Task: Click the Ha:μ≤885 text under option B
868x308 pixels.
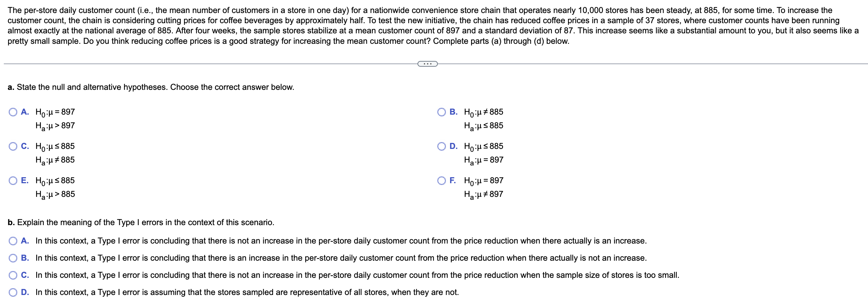Action: [484, 125]
